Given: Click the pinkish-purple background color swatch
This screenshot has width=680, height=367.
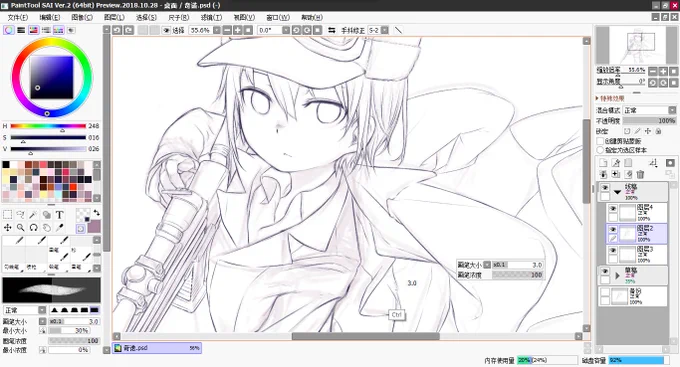Looking at the screenshot, I should pyautogui.click(x=94, y=226).
